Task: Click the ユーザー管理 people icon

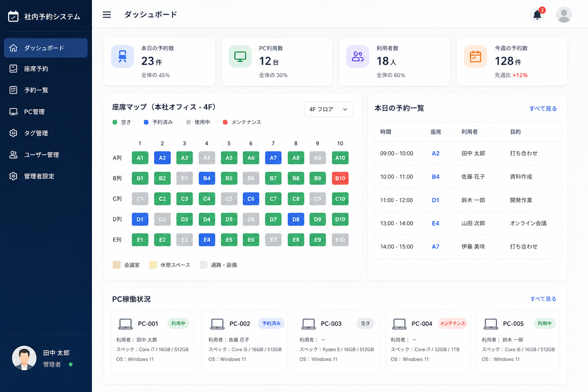Action: (13, 155)
